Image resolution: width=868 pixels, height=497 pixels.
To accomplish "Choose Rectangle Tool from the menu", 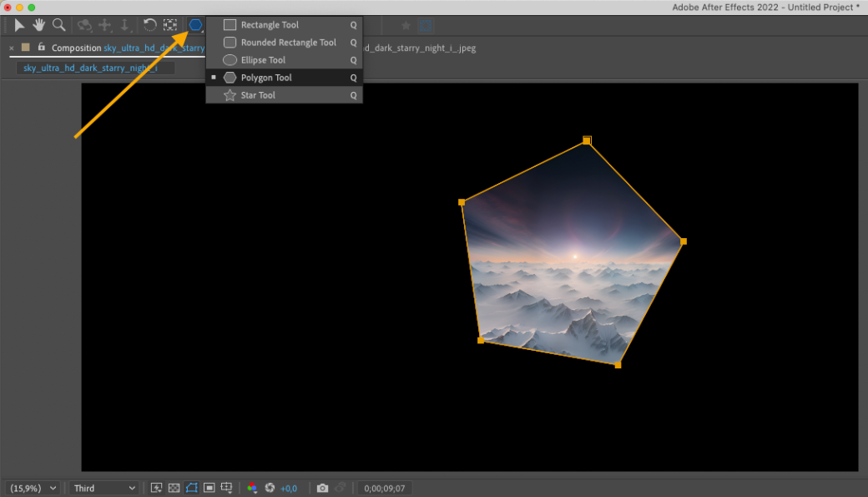I will point(270,25).
